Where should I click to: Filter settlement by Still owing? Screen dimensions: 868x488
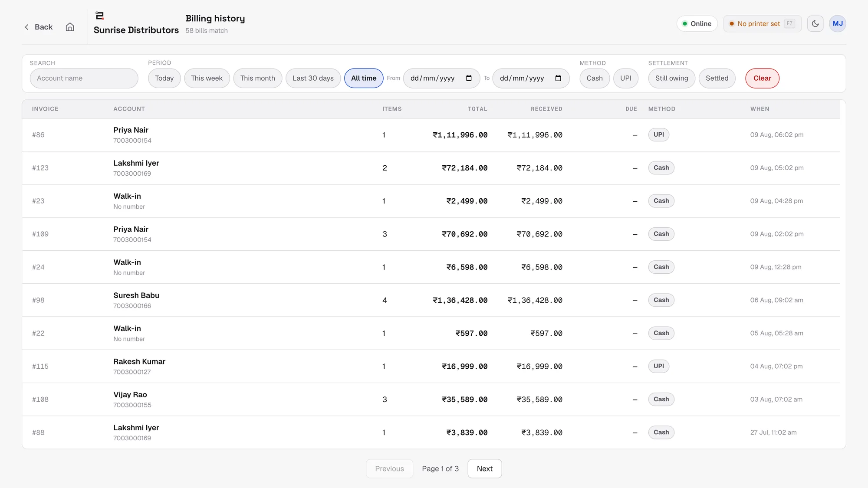click(x=671, y=78)
